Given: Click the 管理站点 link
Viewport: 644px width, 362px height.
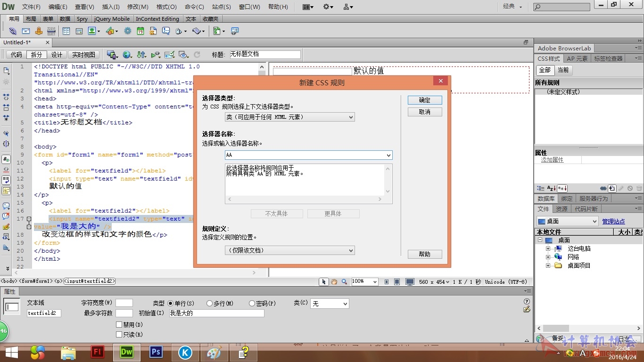Looking at the screenshot, I should coord(613,222).
